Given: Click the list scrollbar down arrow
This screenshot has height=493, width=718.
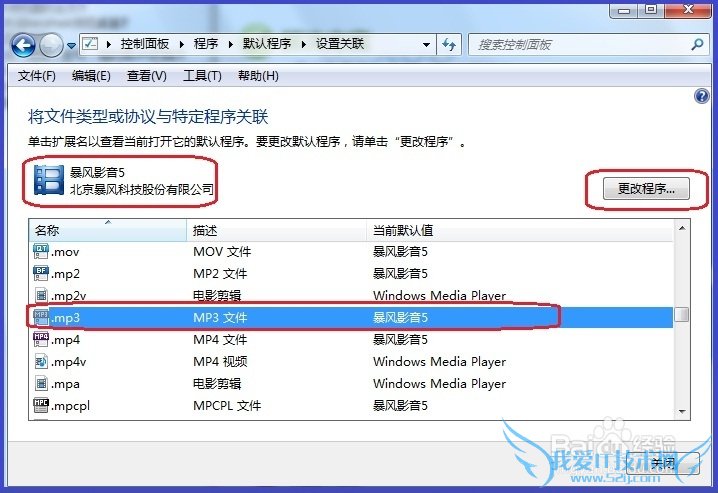Looking at the screenshot, I should 682,412.
